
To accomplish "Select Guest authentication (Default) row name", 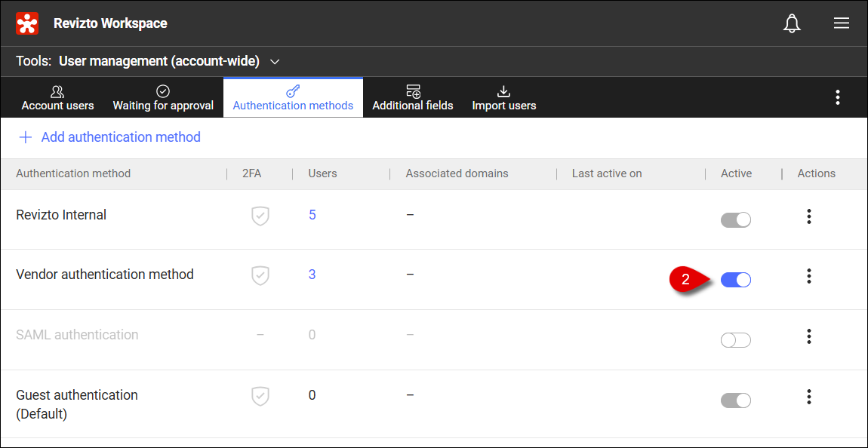I will tap(77, 404).
